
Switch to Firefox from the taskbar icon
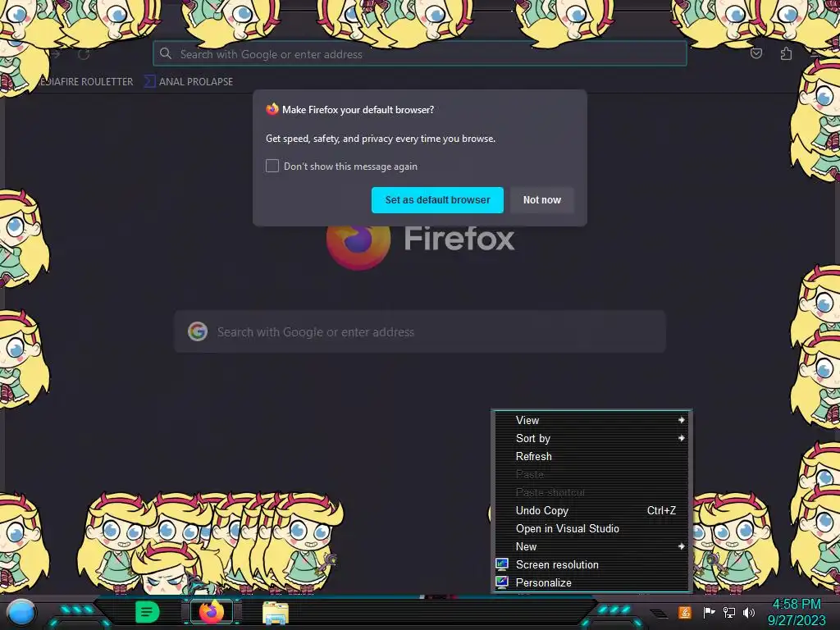pyautogui.click(x=211, y=612)
